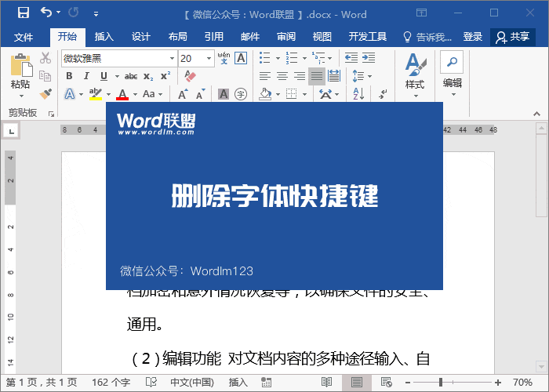The image size is (549, 392).
Task: Click the borders icon
Action: 291,94
